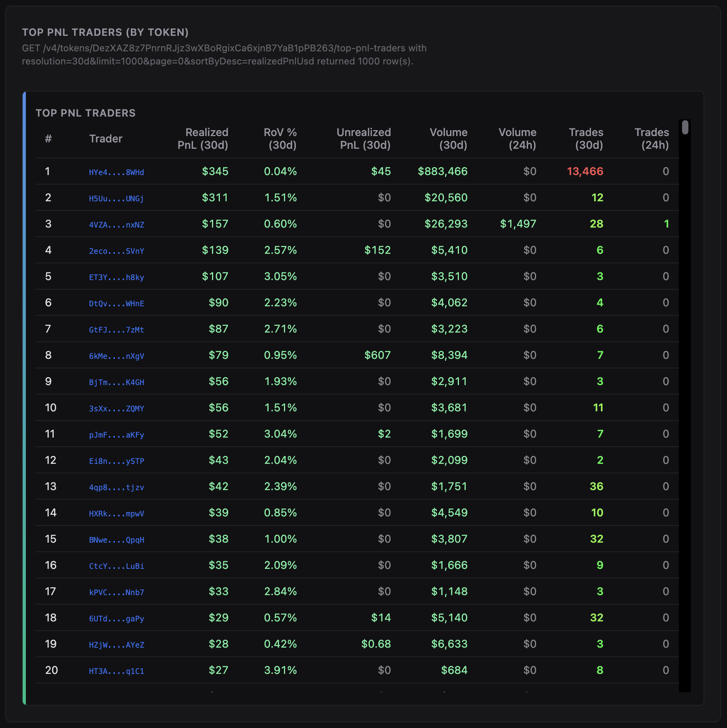Click the TOP PNL TRADERS (BY TOKEN) heading
This screenshot has width=727, height=728.
[x=105, y=32]
